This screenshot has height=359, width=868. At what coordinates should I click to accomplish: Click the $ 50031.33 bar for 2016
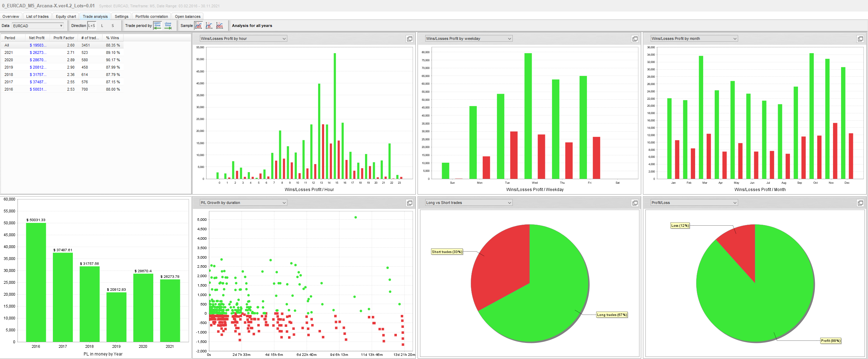pos(36,282)
